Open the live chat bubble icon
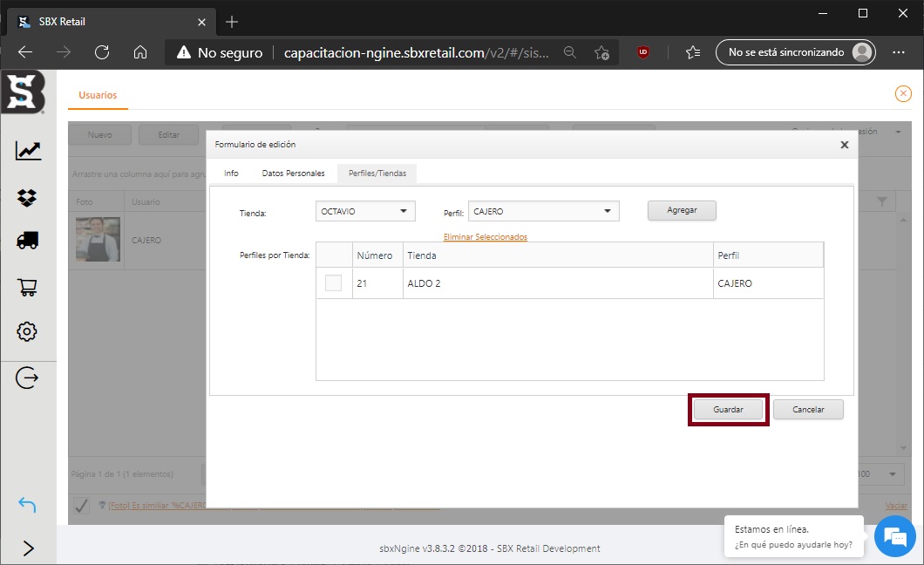This screenshot has height=565, width=924. (x=894, y=536)
